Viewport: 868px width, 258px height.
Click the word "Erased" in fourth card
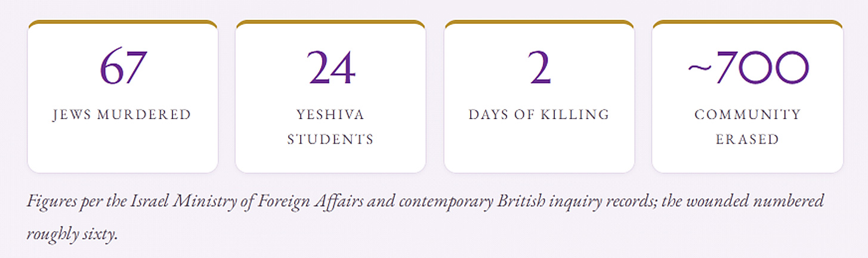(747, 139)
